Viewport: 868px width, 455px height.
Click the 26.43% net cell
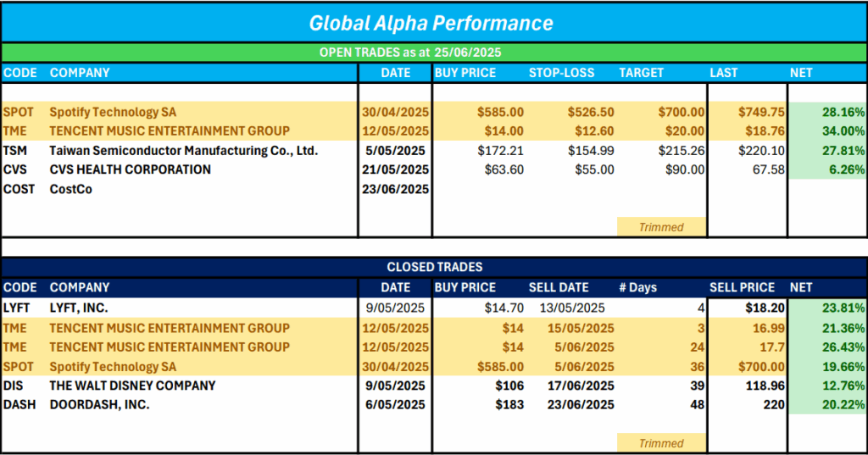(843, 347)
